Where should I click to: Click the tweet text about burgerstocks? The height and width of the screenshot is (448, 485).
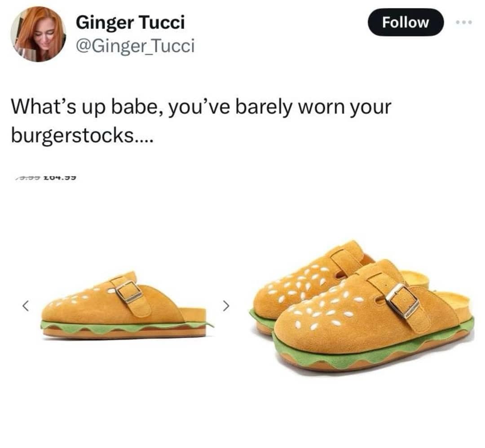pos(201,121)
